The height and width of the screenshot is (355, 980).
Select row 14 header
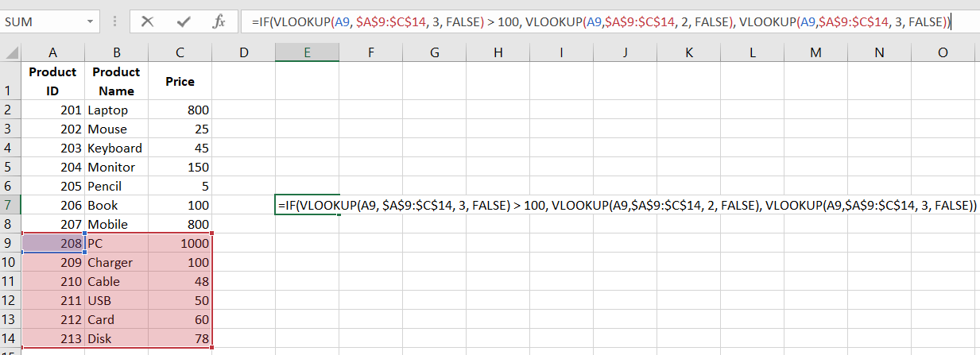coord(10,338)
